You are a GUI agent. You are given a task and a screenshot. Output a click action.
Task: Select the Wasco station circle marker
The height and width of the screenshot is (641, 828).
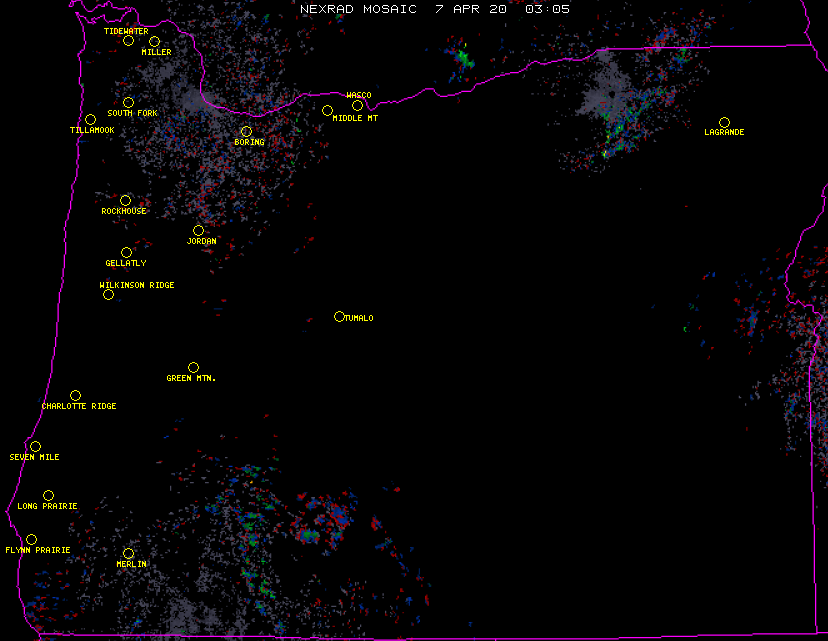357,106
